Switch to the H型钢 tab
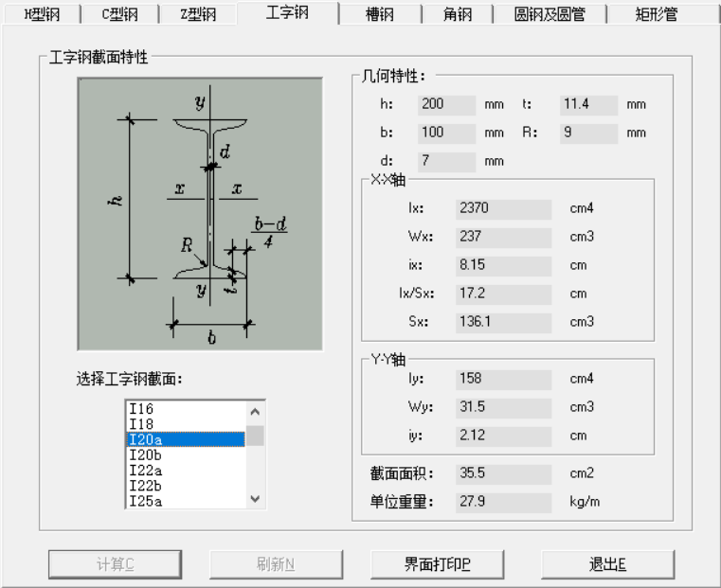 coord(42,14)
